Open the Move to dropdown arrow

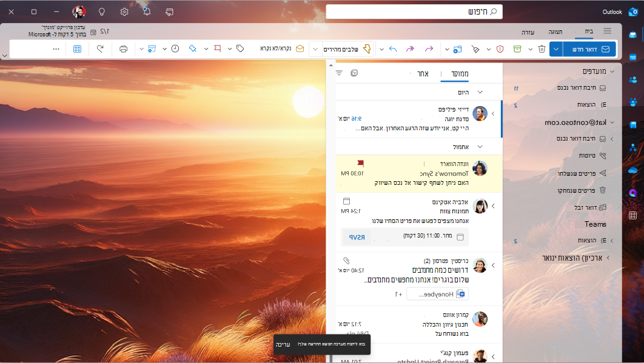pyautogui.click(x=447, y=49)
